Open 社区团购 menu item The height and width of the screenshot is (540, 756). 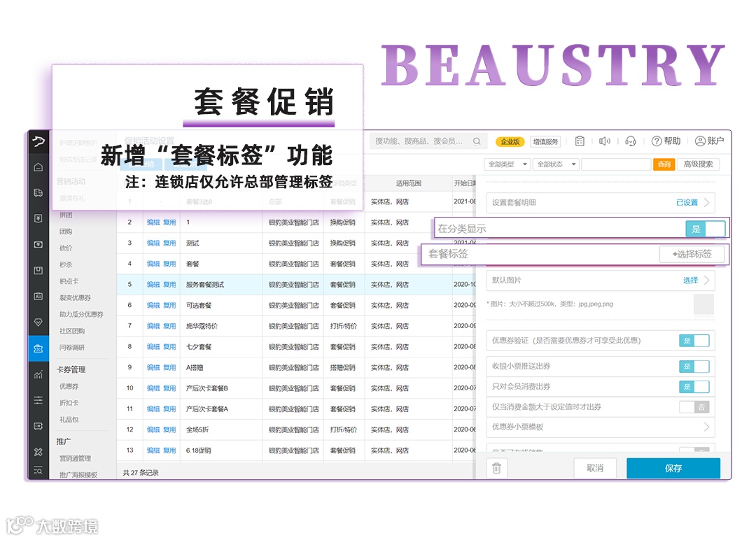[72, 331]
